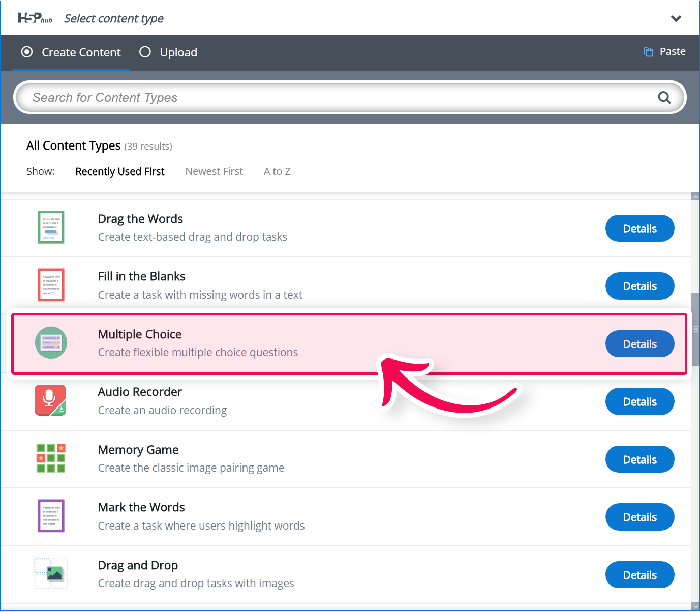Click the Audio Recorder microphone icon

(50, 400)
